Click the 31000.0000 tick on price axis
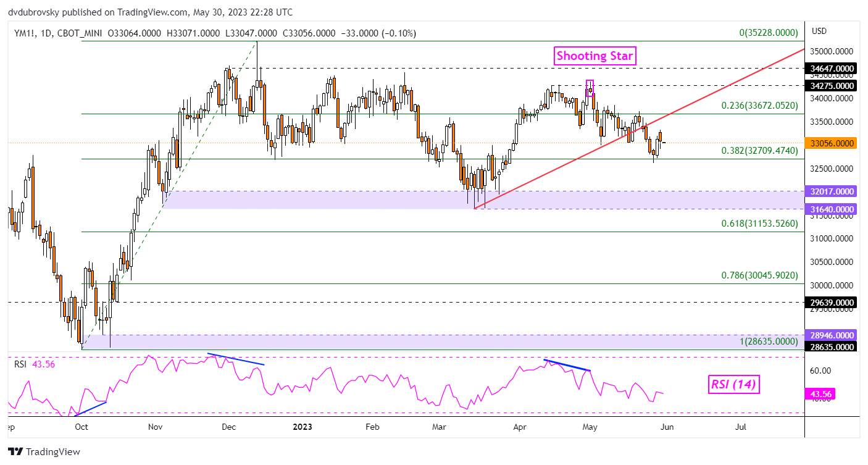 pyautogui.click(x=833, y=238)
